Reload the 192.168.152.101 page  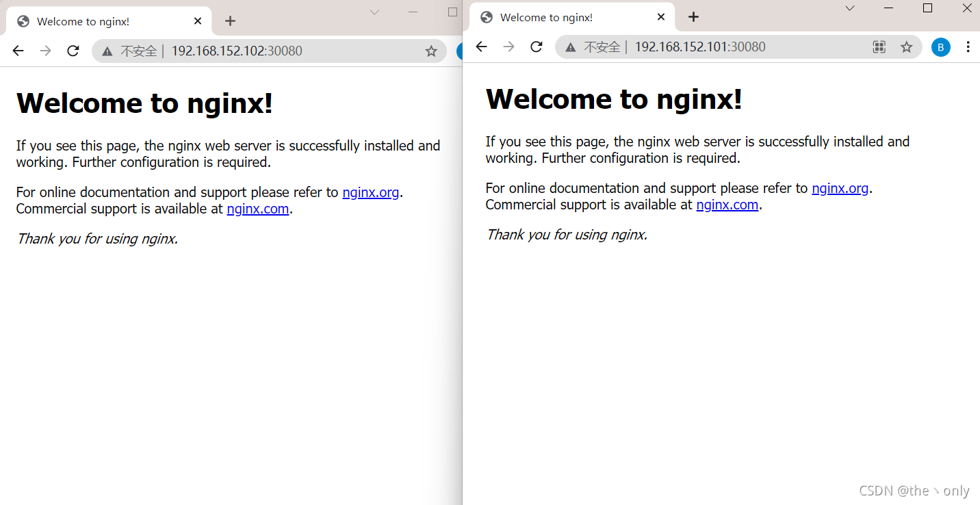537,47
